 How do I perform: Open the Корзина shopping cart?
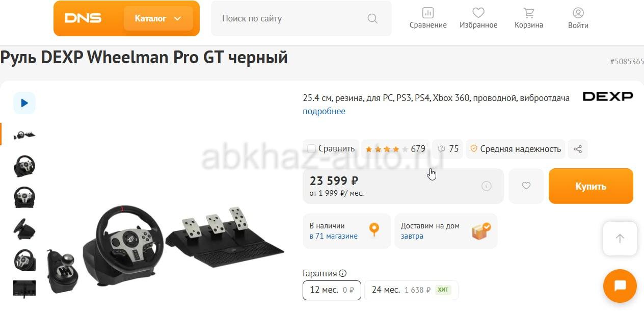click(x=529, y=18)
